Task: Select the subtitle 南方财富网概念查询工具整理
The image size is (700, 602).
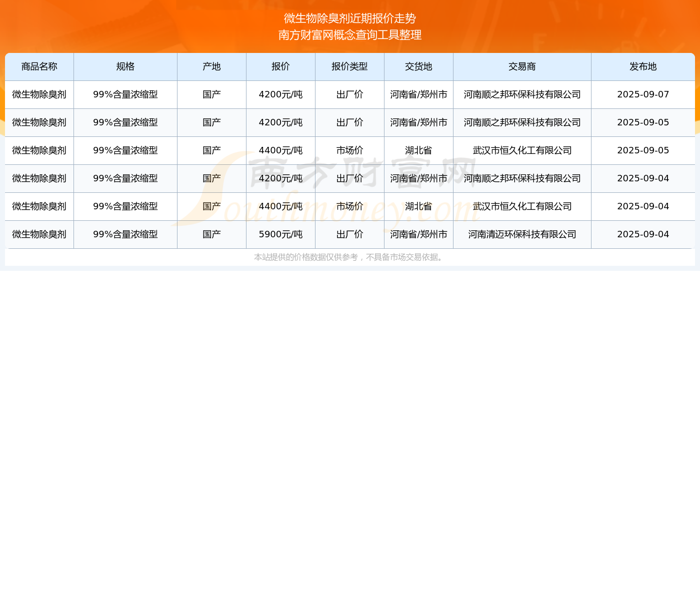Action: pyautogui.click(x=350, y=35)
